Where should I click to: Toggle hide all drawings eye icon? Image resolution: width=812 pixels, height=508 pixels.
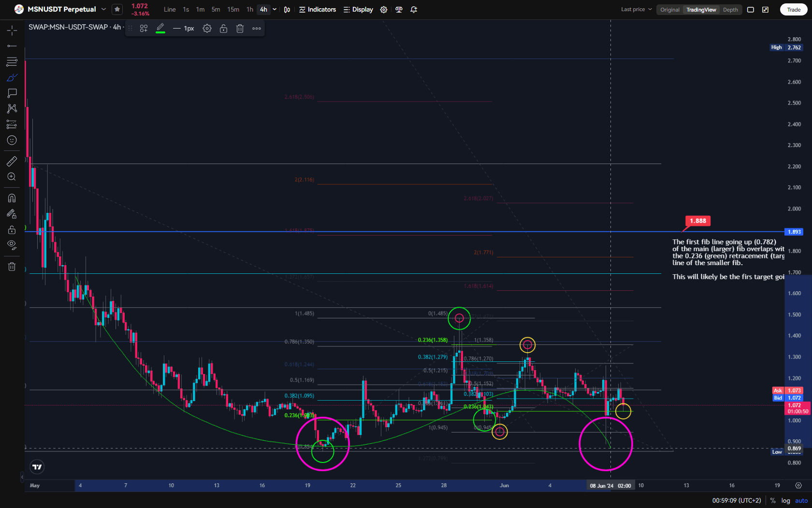pyautogui.click(x=12, y=245)
